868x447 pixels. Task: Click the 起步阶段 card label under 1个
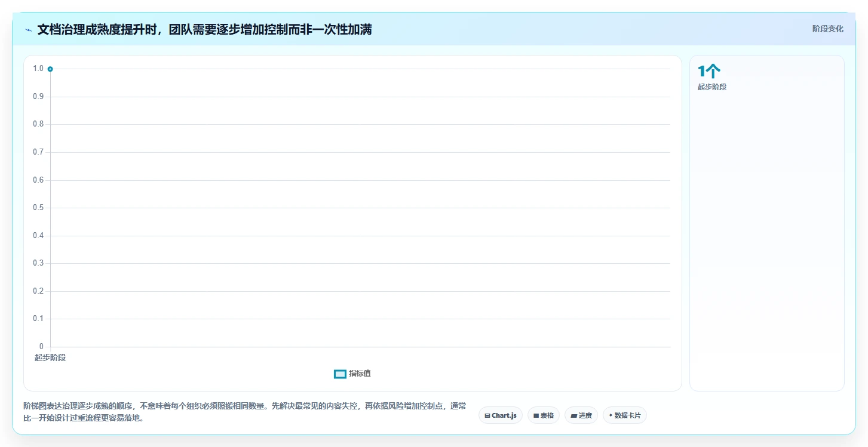[x=712, y=87]
